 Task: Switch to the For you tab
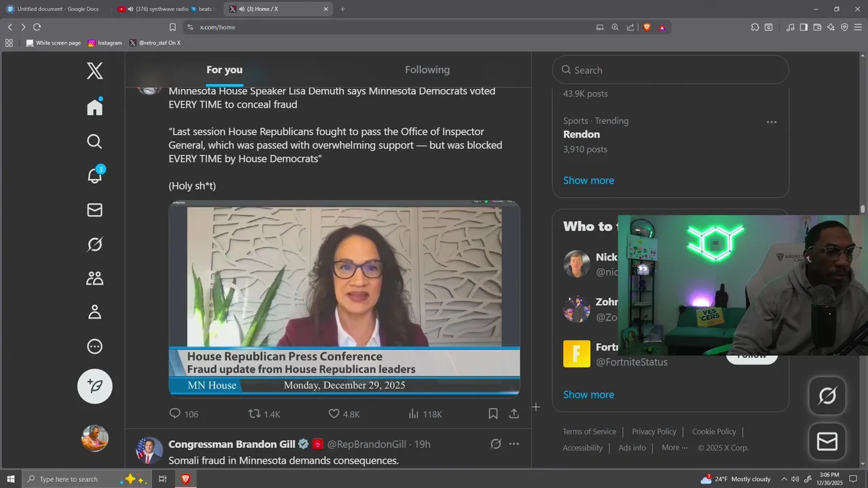pyautogui.click(x=224, y=70)
